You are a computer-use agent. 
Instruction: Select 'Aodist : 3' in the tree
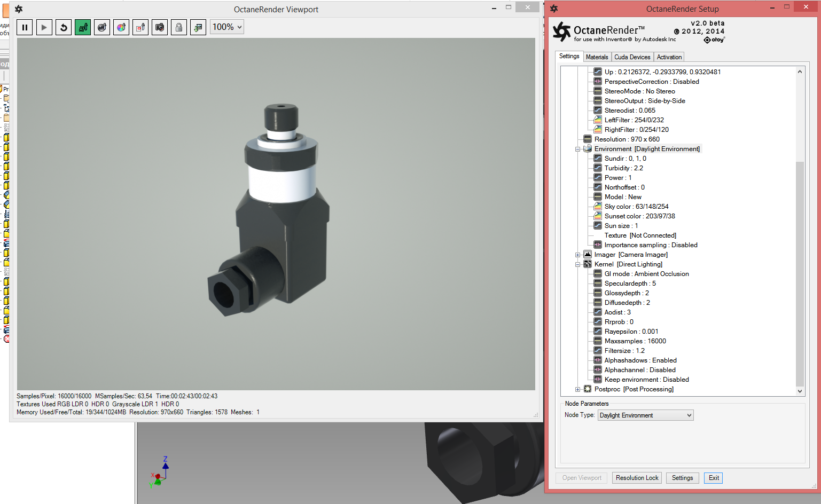[617, 312]
